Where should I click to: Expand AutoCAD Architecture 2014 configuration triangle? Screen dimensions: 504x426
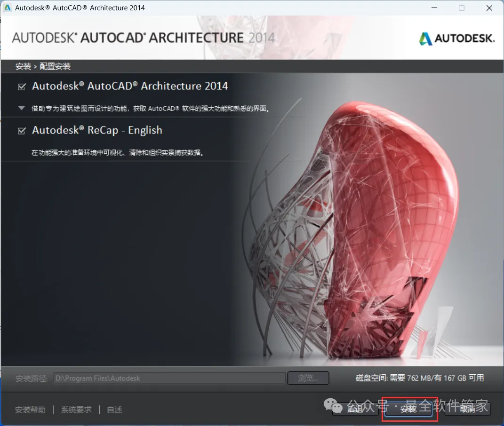pyautogui.click(x=22, y=108)
